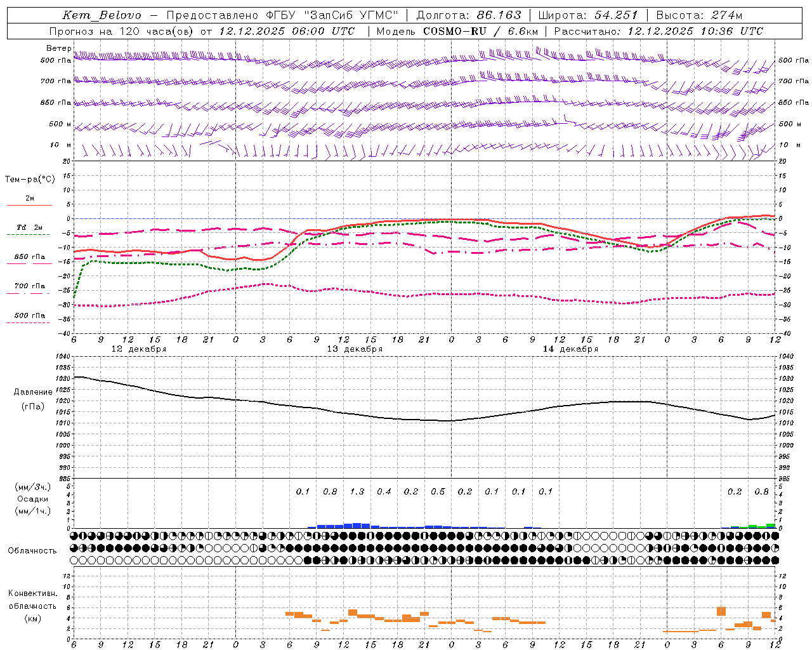Click the '500 гПа' dotted line in temperature legend

point(28,322)
